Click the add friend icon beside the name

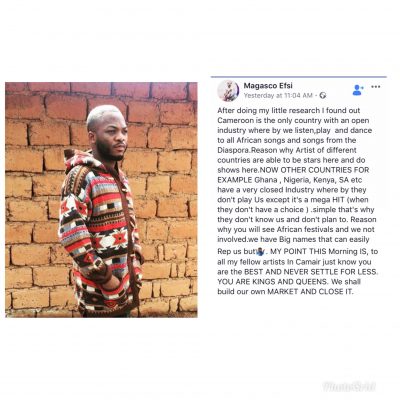coord(358,90)
